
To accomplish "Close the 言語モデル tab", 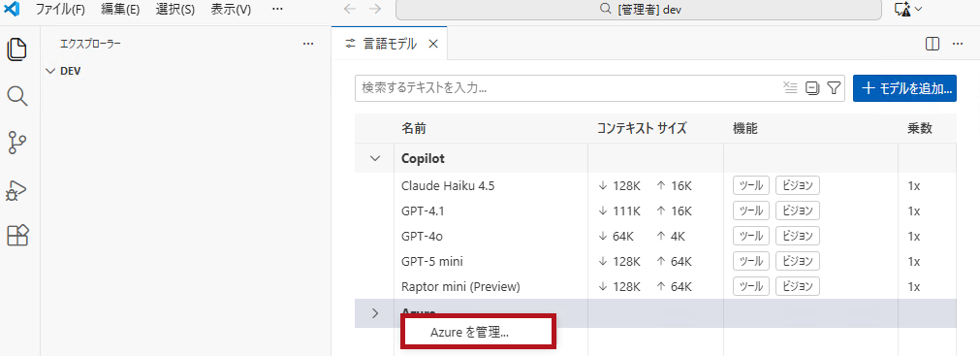I will 433,44.
